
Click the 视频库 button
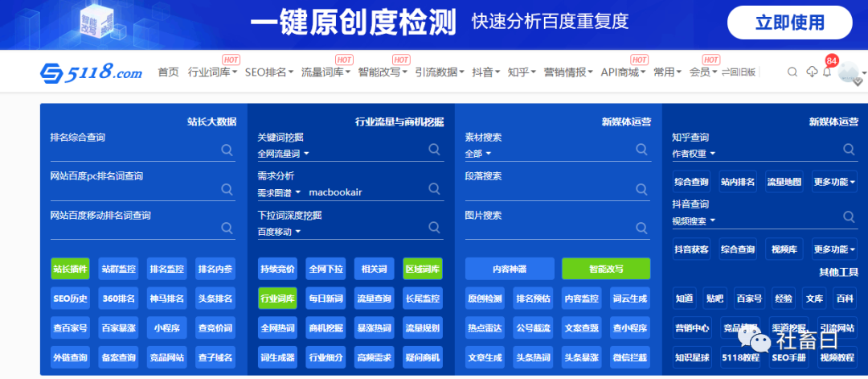[784, 249]
